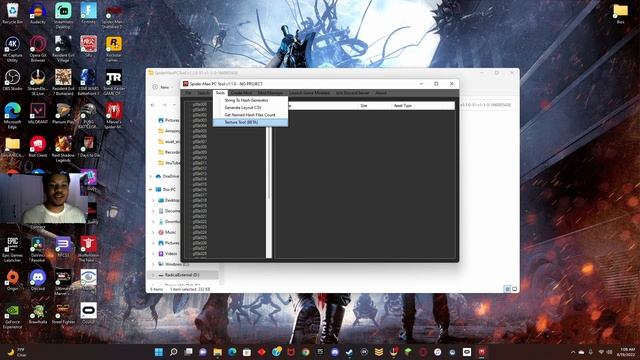This screenshot has width=640, height=360.
Task: Launch Street Fighter desktop shortcut
Action: pyautogui.click(x=63, y=314)
